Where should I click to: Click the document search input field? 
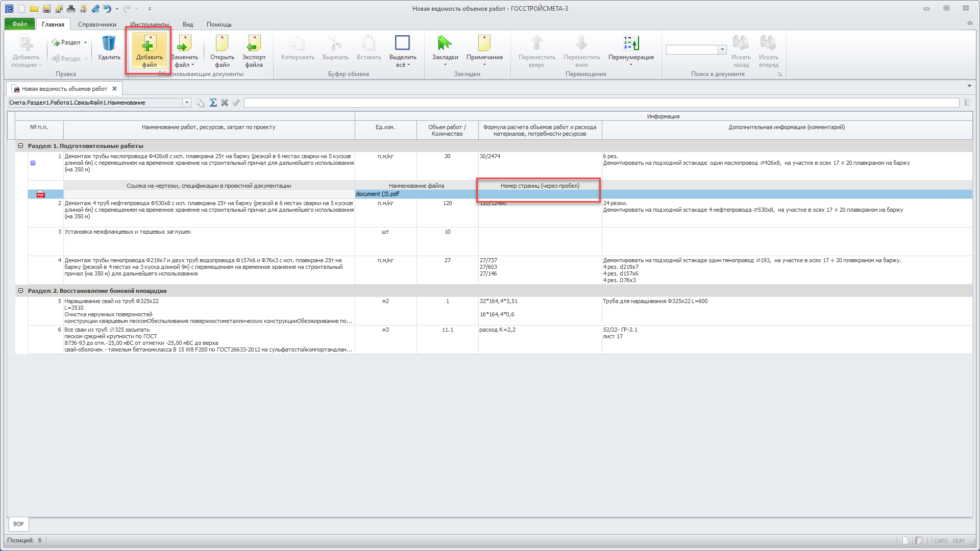692,49
